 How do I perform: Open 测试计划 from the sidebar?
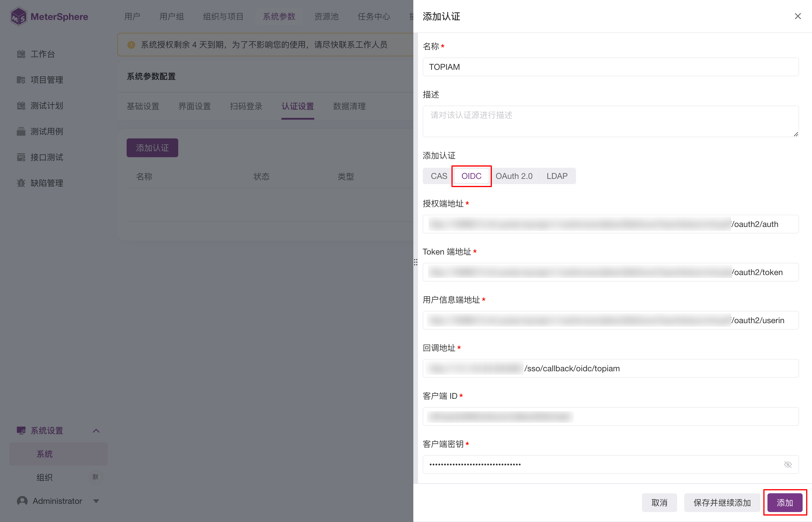[21, 105]
